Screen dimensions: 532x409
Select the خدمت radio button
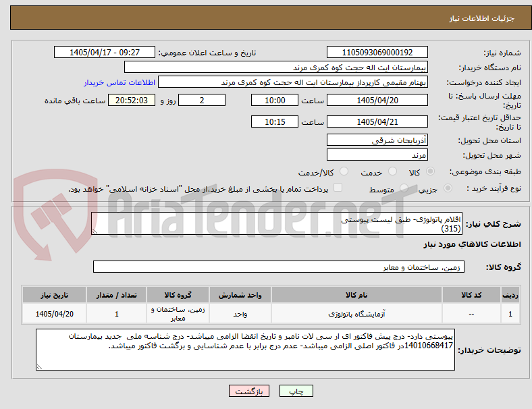point(392,171)
